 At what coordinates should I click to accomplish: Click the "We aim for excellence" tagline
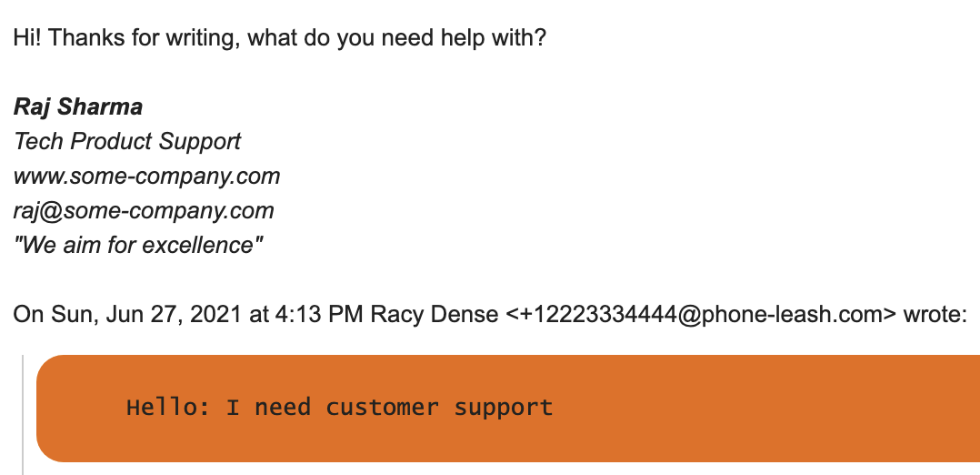[x=138, y=246]
